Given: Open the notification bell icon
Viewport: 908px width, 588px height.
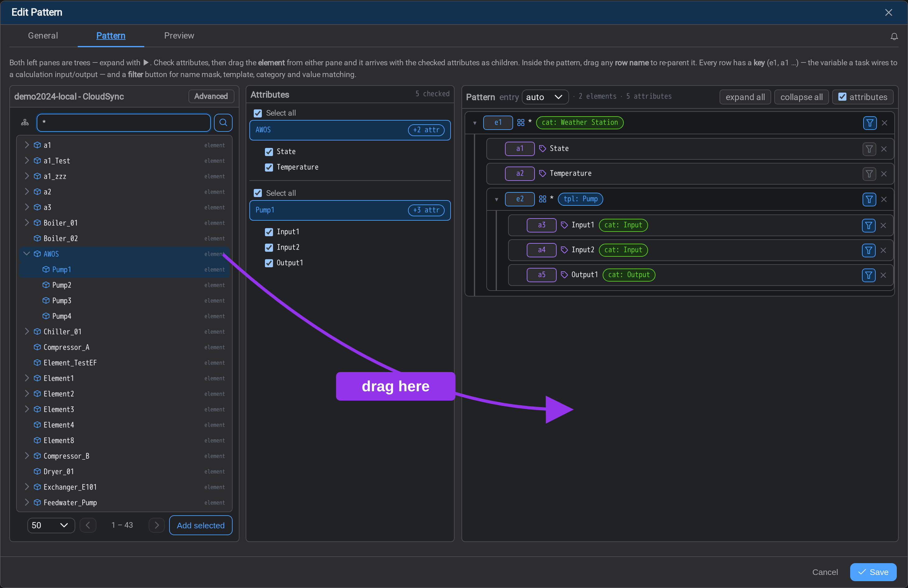Looking at the screenshot, I should (894, 37).
